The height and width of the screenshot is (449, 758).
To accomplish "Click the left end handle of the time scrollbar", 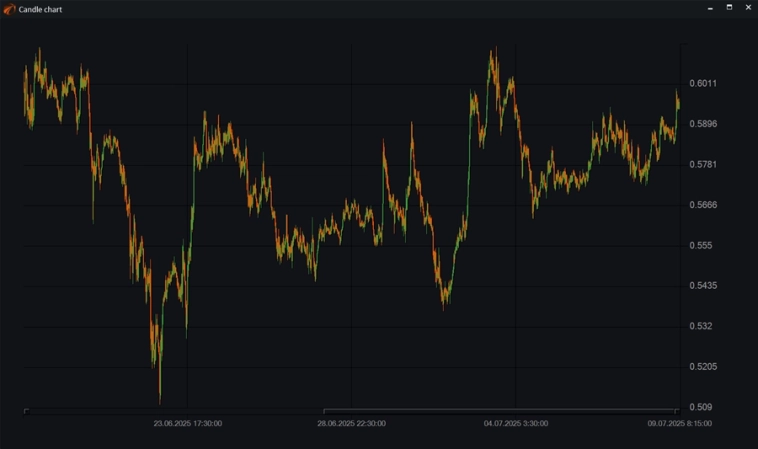I will tap(26, 410).
